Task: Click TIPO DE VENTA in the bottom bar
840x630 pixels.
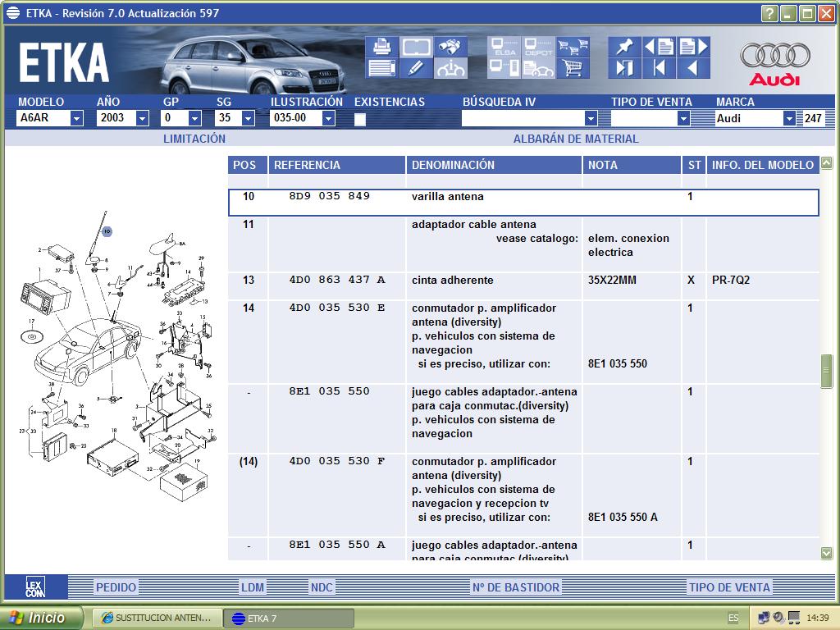Action: click(x=729, y=587)
